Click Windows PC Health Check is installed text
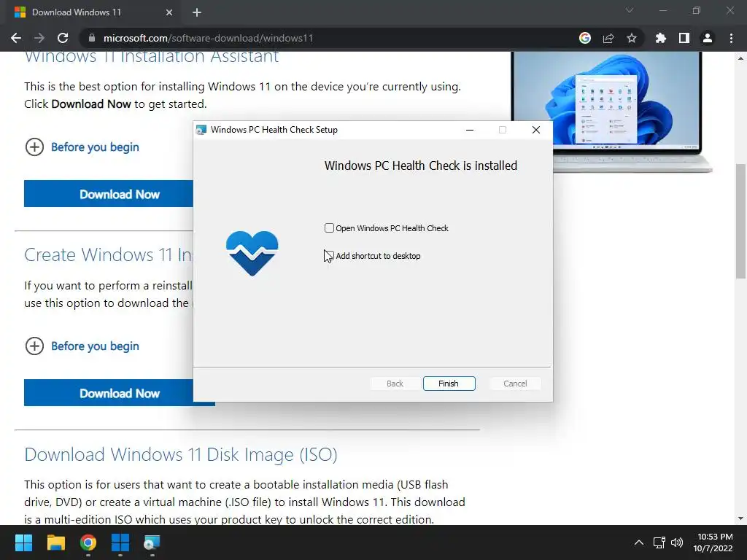 (421, 166)
